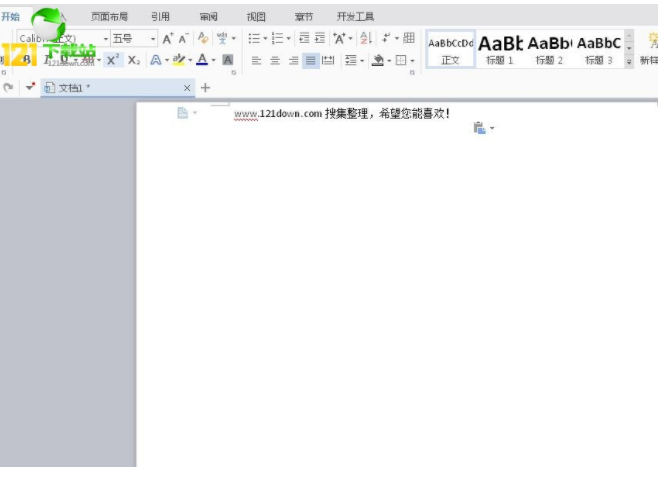
Task: Increase font size with A+ icon
Action: pyautogui.click(x=168, y=39)
